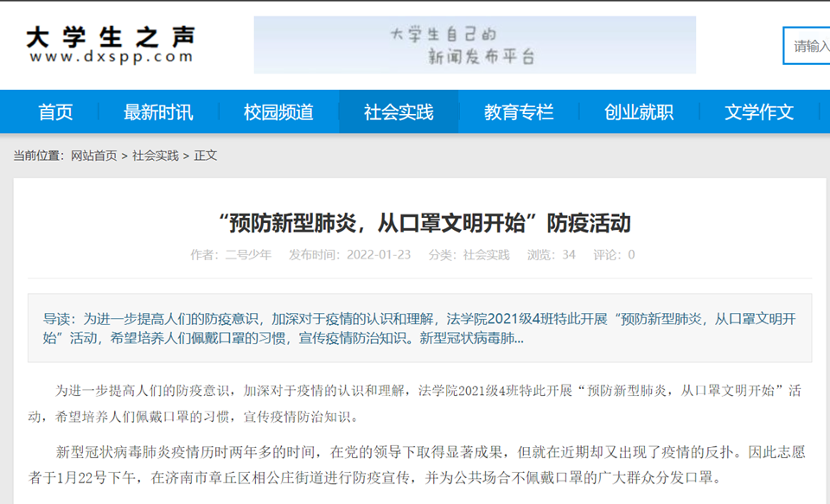Open the 最新时讯 nav section
This screenshot has height=504, width=830.
[158, 112]
